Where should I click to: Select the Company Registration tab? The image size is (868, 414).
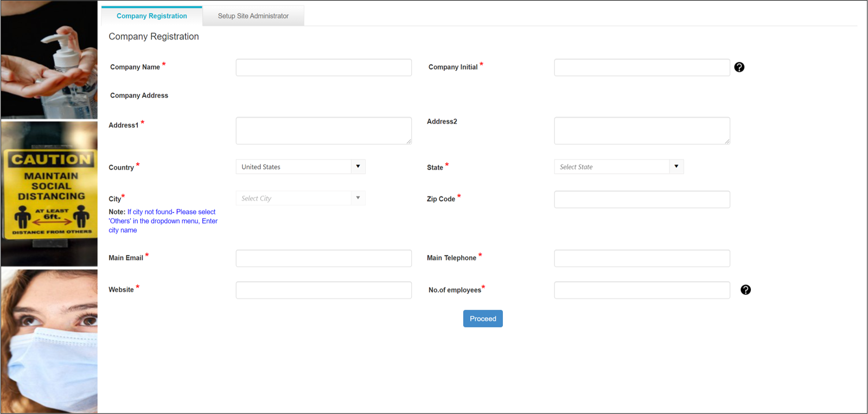pyautogui.click(x=152, y=16)
